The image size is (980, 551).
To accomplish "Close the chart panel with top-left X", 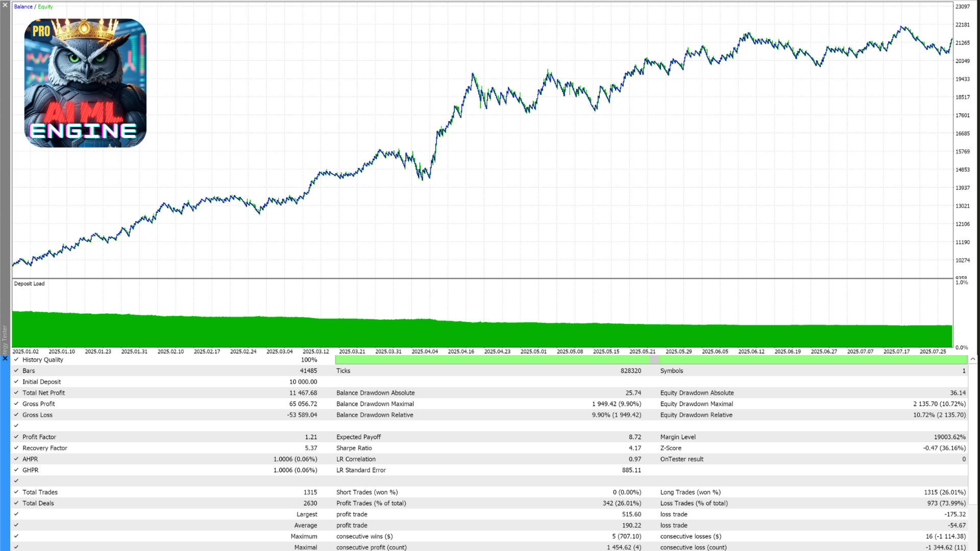I will click(5, 5).
